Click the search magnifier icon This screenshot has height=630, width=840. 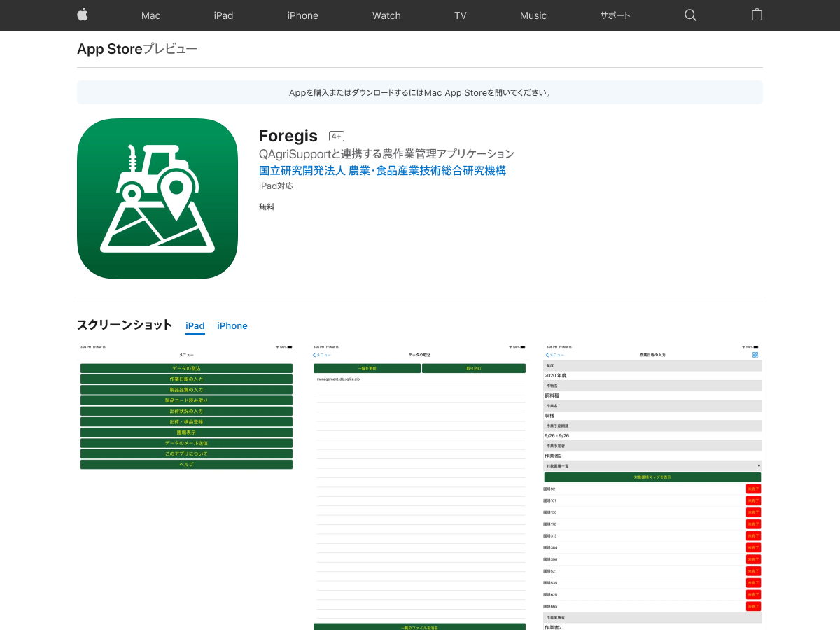pyautogui.click(x=690, y=15)
